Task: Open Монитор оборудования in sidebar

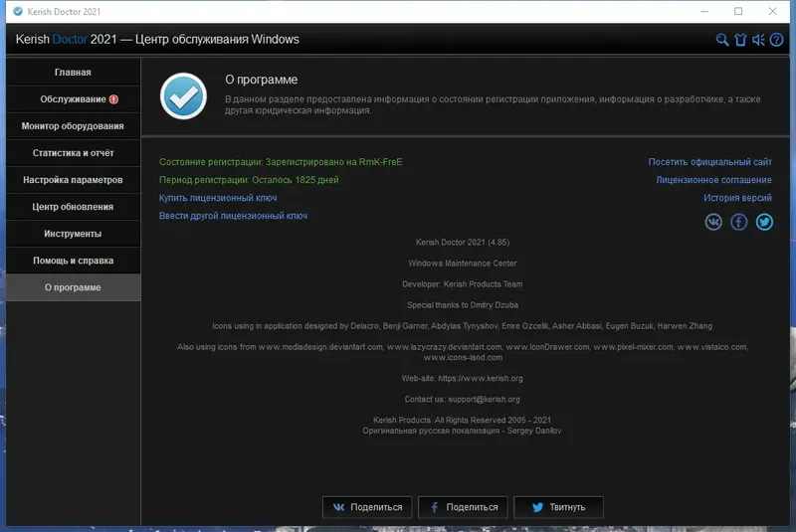Action: tap(73, 125)
